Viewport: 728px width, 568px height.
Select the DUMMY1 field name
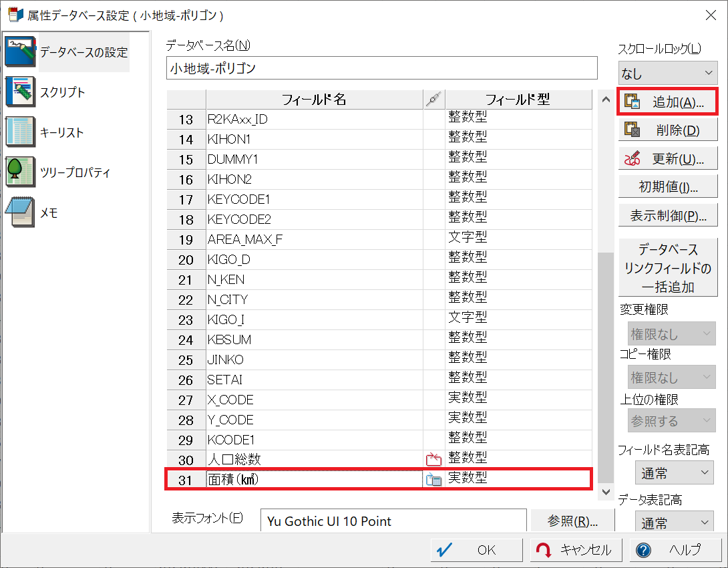(x=232, y=159)
